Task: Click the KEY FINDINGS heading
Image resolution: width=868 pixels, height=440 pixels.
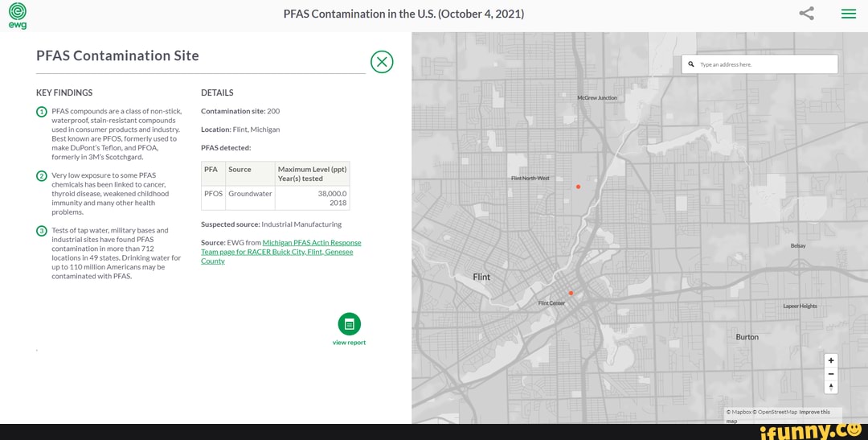Action: click(64, 93)
